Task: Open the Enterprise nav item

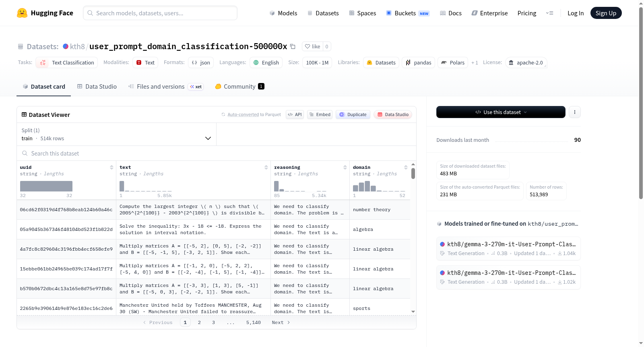Action: coord(489,13)
